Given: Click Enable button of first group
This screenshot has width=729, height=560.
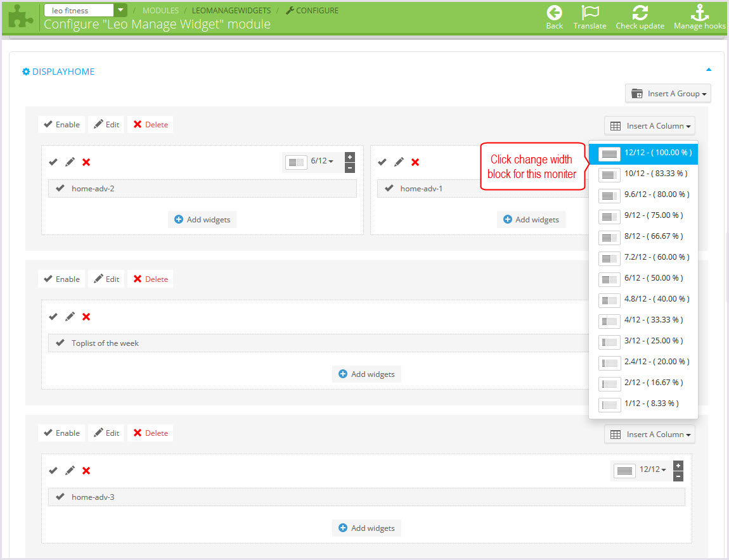Looking at the screenshot, I should pyautogui.click(x=61, y=125).
